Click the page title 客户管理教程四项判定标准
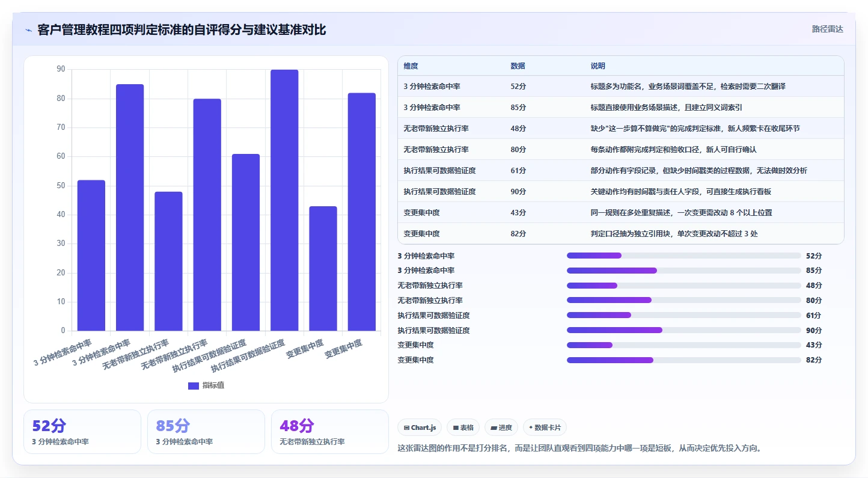868x478 pixels. pos(182,30)
